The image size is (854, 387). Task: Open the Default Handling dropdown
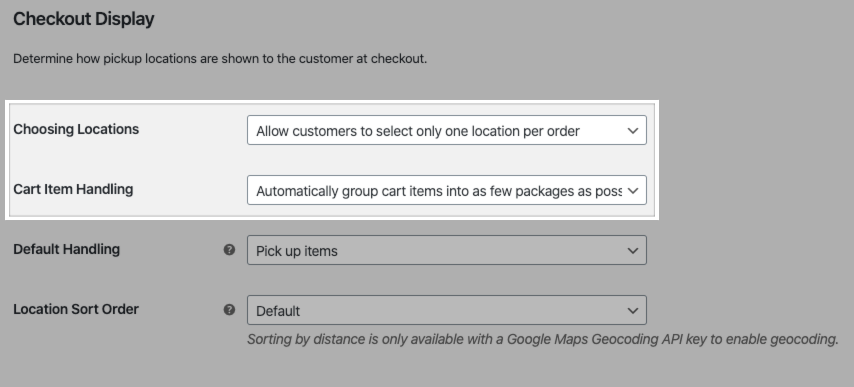(x=447, y=250)
